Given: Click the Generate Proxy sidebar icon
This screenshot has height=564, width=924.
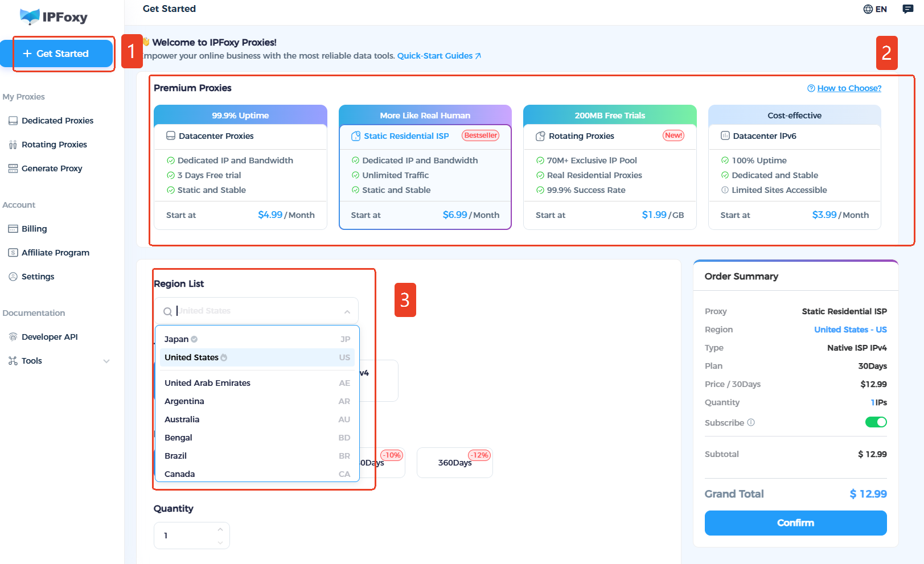Looking at the screenshot, I should (13, 168).
